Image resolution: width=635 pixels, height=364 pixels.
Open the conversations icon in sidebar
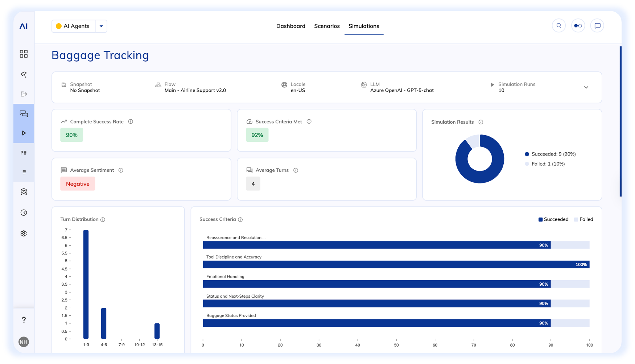pyautogui.click(x=24, y=114)
